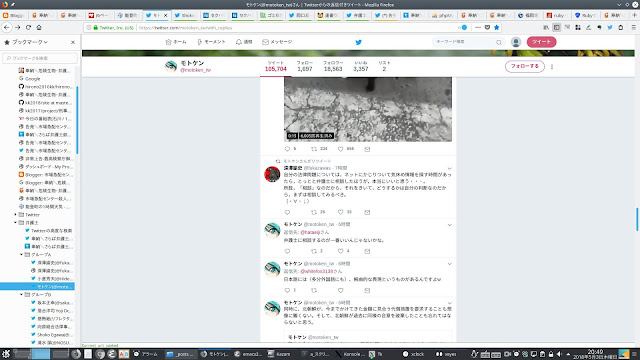Close the bookmarks sidebar with its X
Screen dimensions: 640x360
click(x=73, y=42)
